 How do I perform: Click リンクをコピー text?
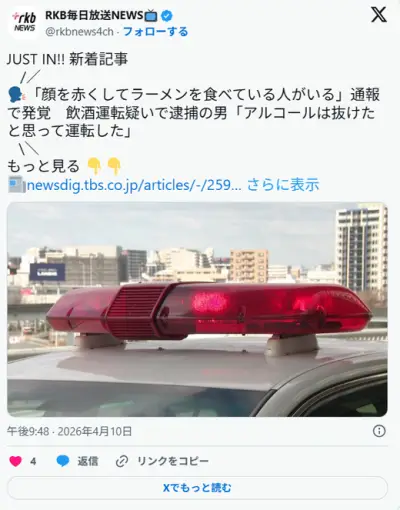tap(173, 461)
